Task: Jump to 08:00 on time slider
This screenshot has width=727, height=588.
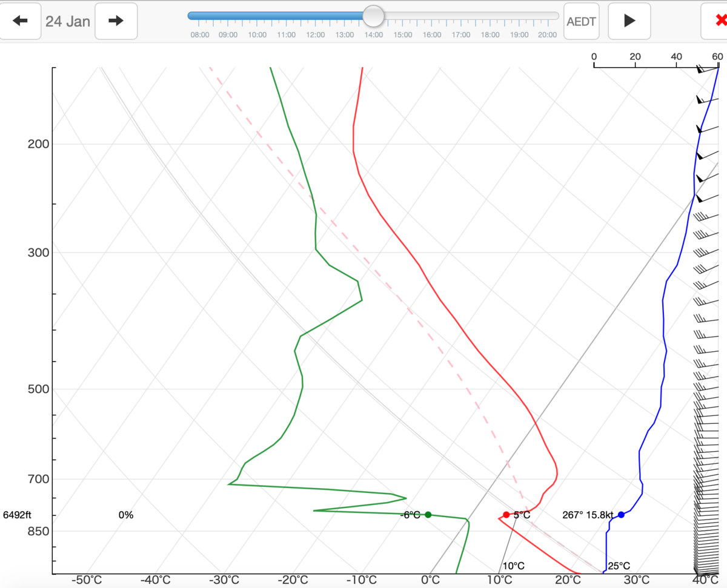Action: (x=200, y=35)
